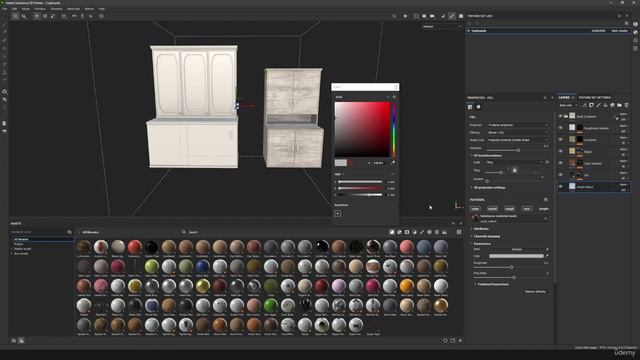This screenshot has height=360, width=640.
Task: Open the Help menu
Action: 101,9
